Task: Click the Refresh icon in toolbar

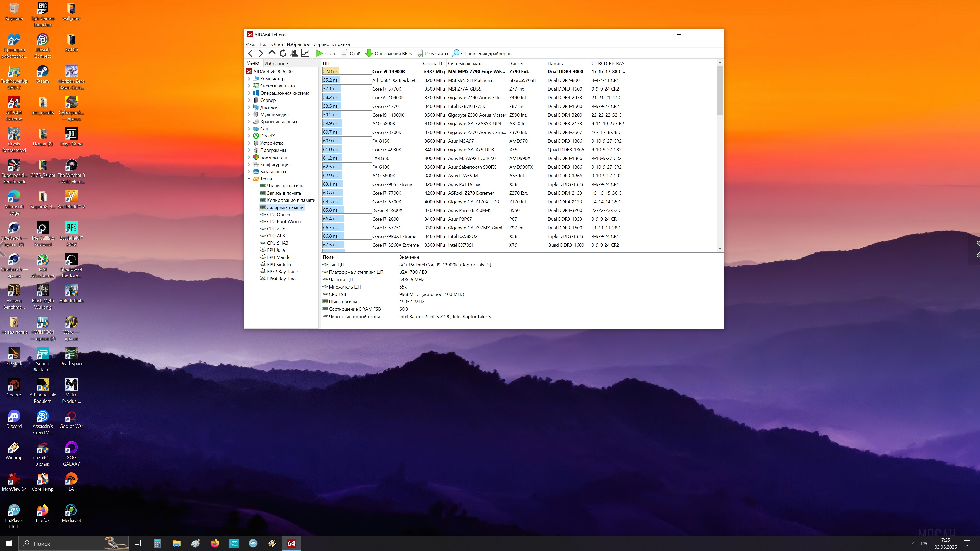Action: [x=283, y=53]
